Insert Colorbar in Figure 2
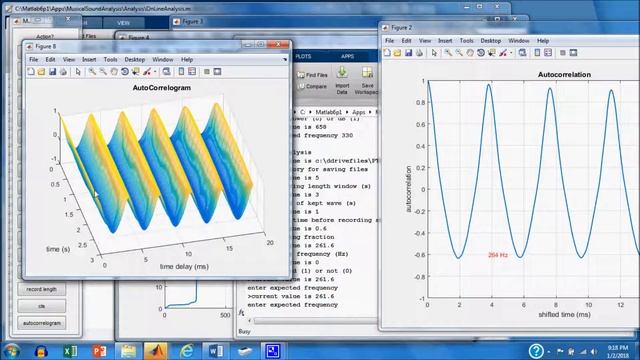The width and height of the screenshot is (640, 360). click(x=537, y=53)
